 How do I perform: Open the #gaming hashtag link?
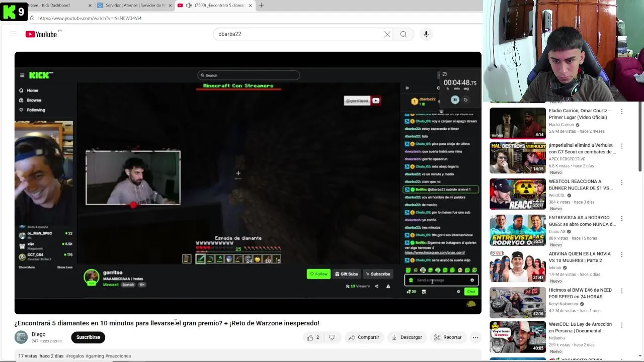[x=95, y=356]
